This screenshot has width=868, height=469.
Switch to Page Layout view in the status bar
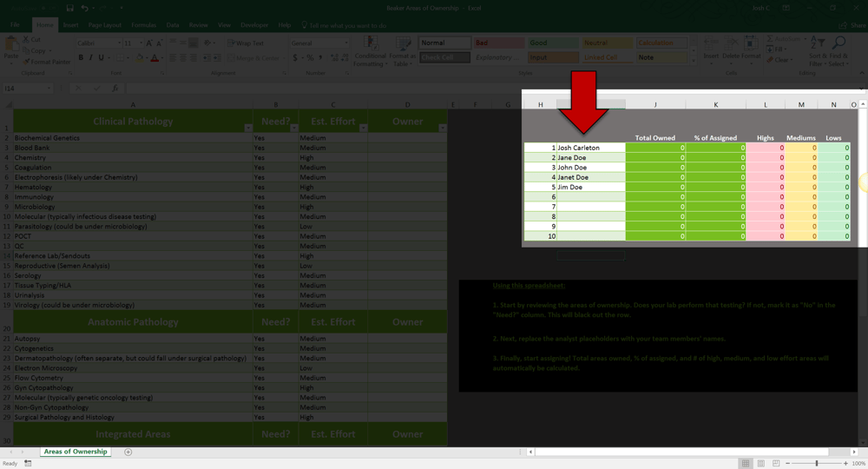pos(761,464)
